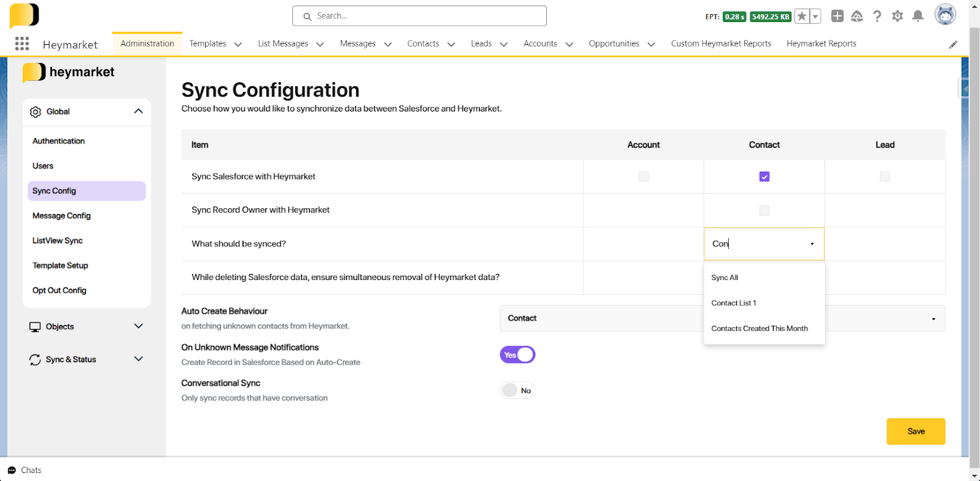Image resolution: width=980 pixels, height=481 pixels.
Task: Click the Sync & Status refresh icon
Action: (35, 360)
